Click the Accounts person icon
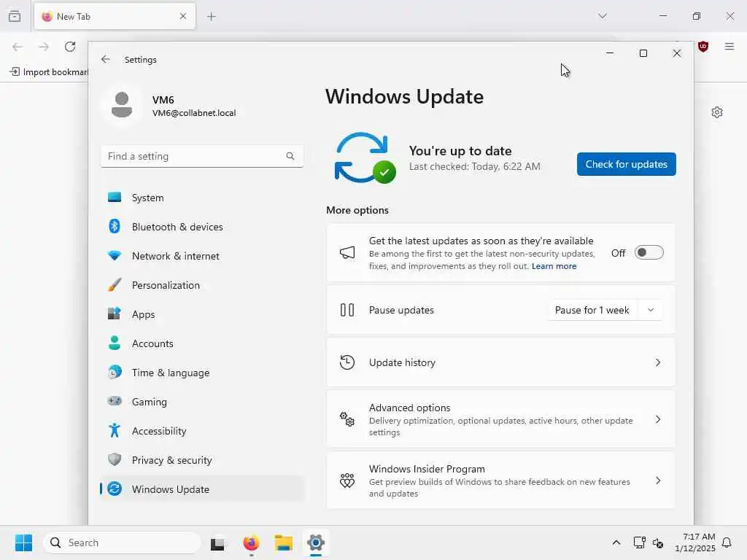The image size is (747, 560). point(115,343)
